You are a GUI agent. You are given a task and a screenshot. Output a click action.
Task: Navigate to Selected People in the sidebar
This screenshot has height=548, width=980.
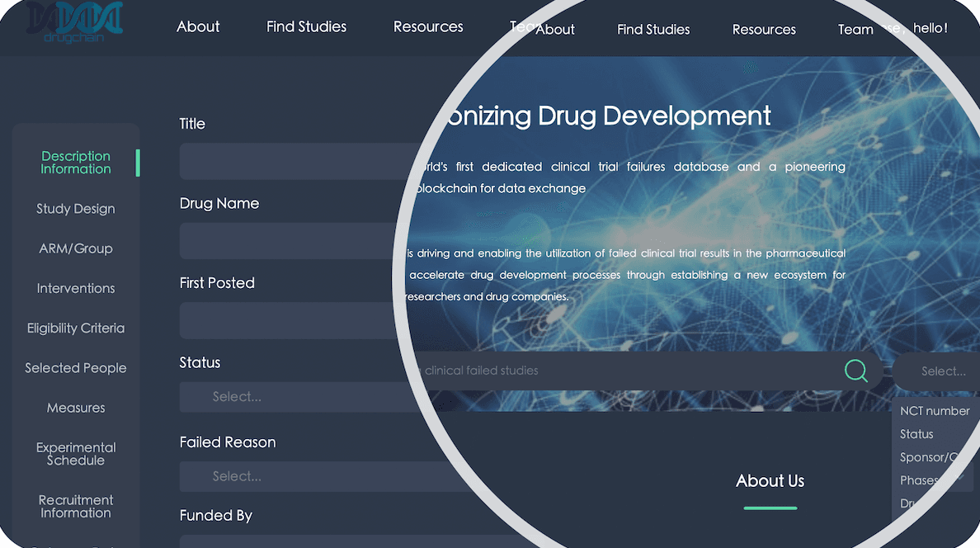tap(76, 368)
